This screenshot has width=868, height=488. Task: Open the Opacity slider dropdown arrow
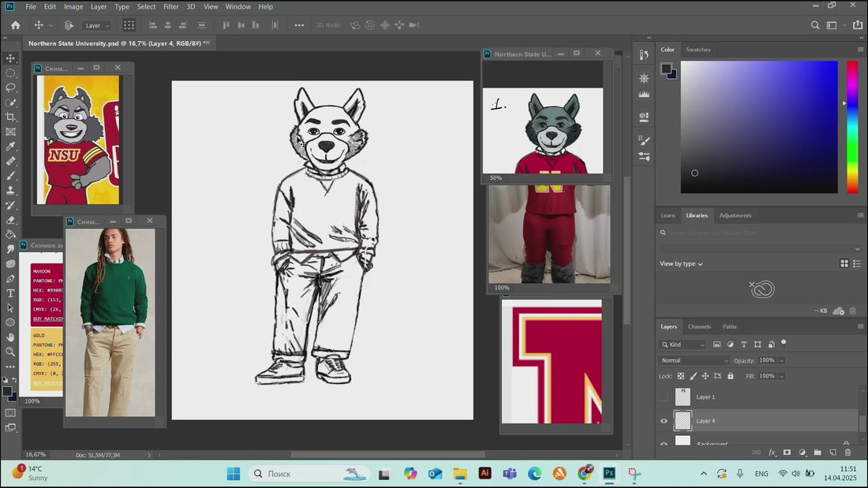[781, 360]
